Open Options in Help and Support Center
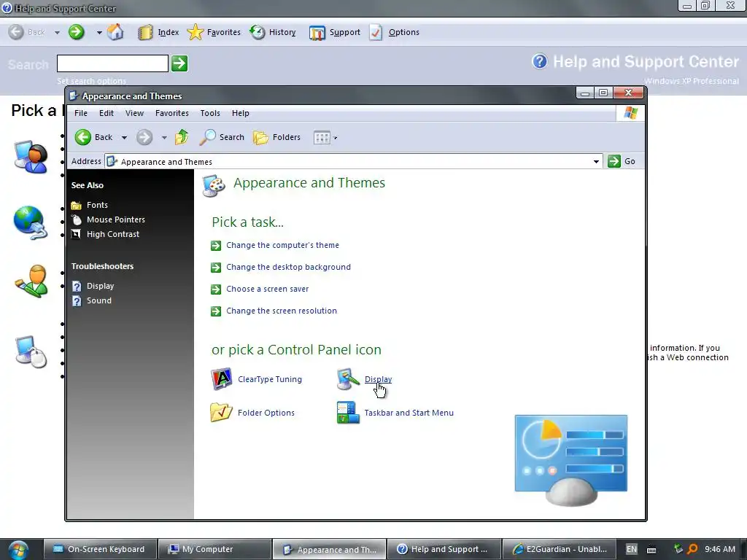This screenshot has height=560, width=747. [394, 32]
